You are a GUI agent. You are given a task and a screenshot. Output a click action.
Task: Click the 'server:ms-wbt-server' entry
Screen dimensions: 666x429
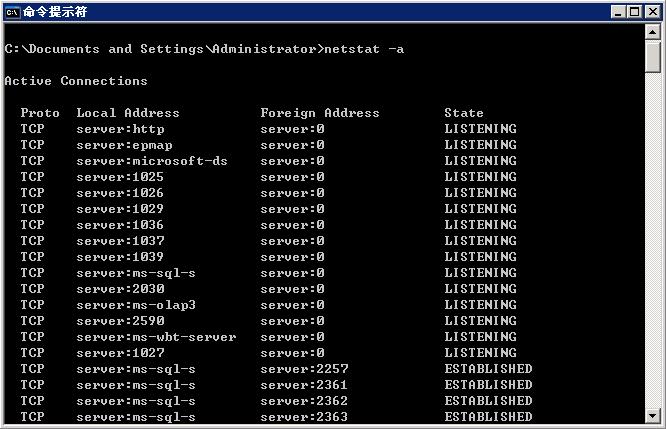156,337
